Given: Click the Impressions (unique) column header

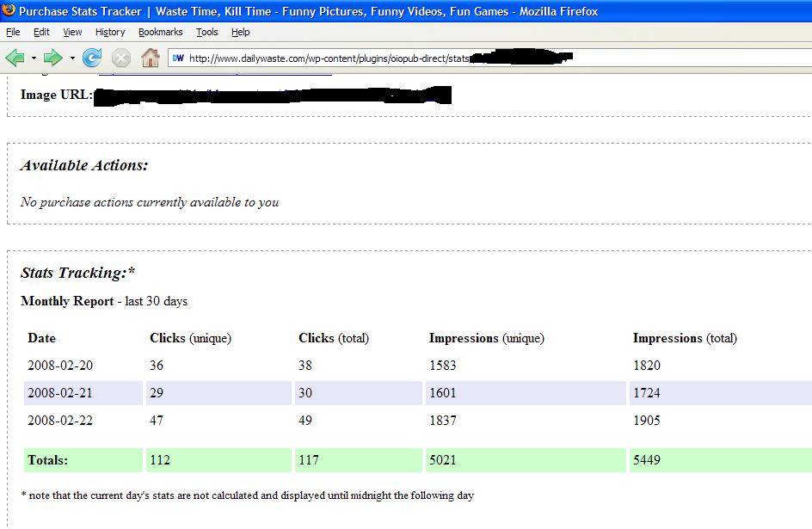Looking at the screenshot, I should click(x=487, y=338).
